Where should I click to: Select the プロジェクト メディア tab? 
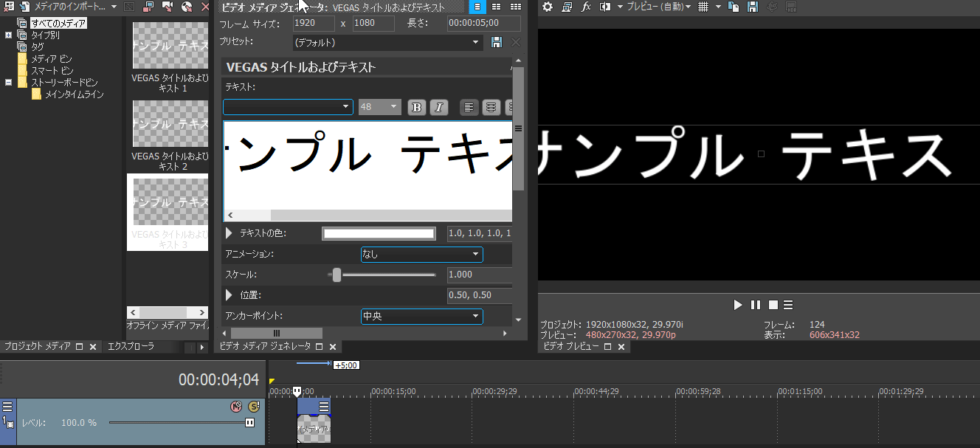click(x=38, y=346)
